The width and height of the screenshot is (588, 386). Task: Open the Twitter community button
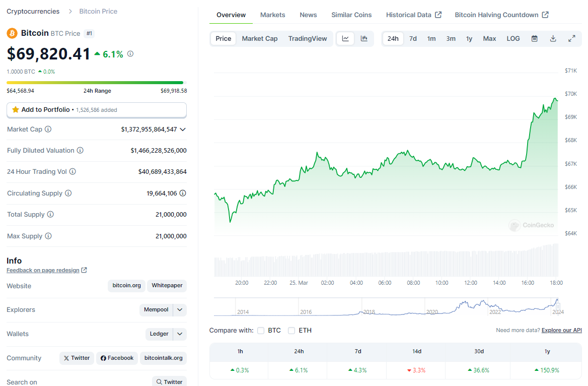(77, 358)
